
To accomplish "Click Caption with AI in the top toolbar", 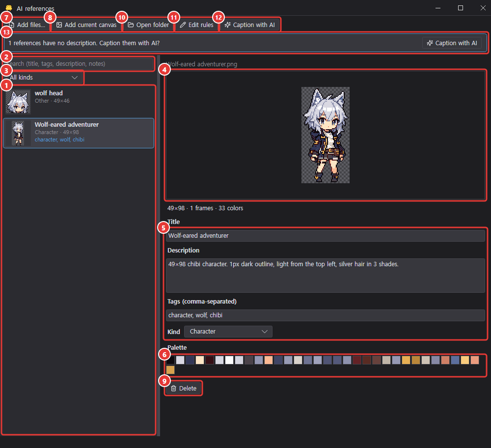I will 250,25.
